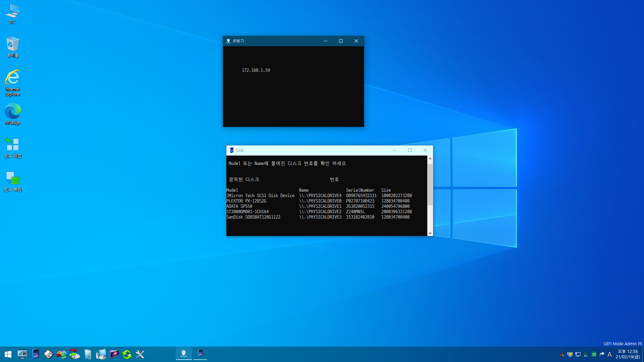Click 'ADATA SP550' model text
The height and width of the screenshot is (362, 644).
pos(239,206)
